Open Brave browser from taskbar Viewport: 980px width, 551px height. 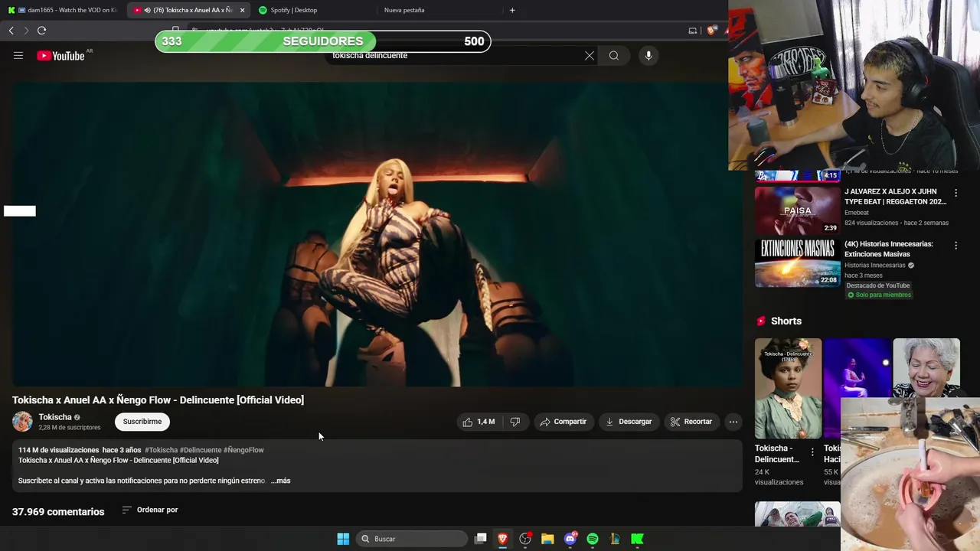503,539
